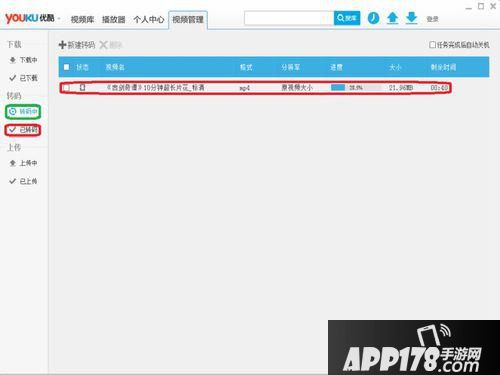Minimize the Youku window

click(x=469, y=7)
